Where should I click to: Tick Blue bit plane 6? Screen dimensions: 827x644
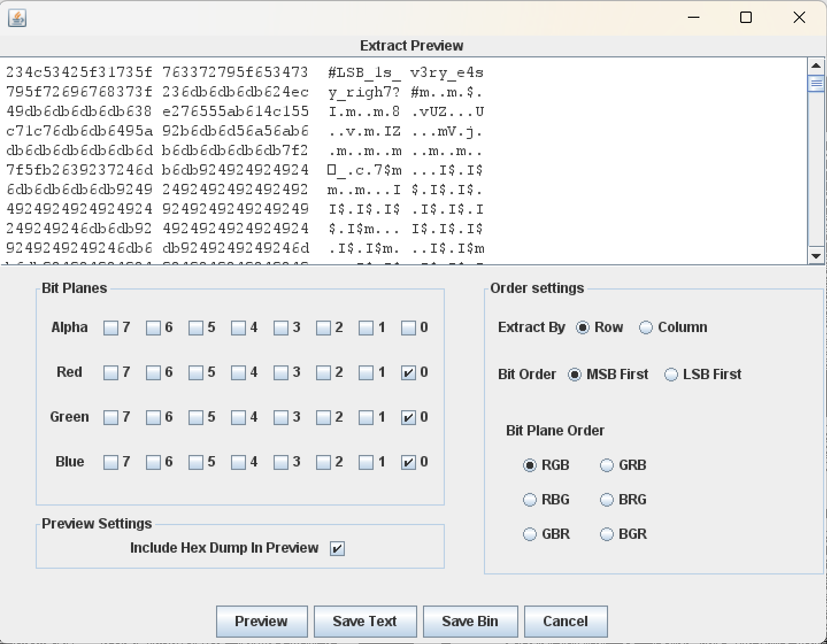tap(153, 462)
